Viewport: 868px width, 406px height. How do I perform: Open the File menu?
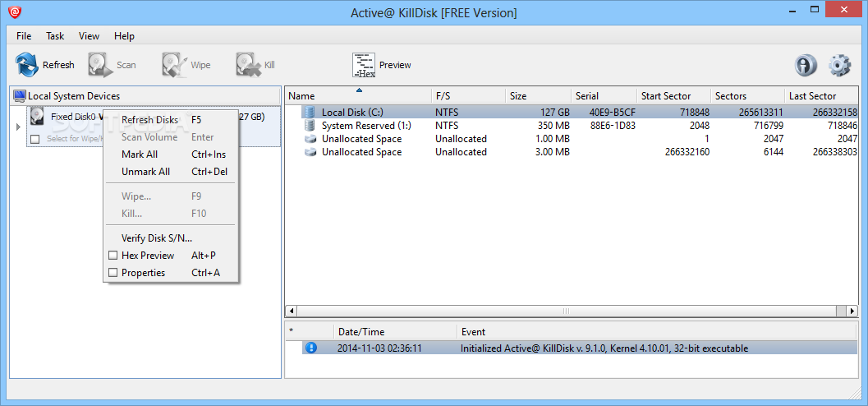24,36
